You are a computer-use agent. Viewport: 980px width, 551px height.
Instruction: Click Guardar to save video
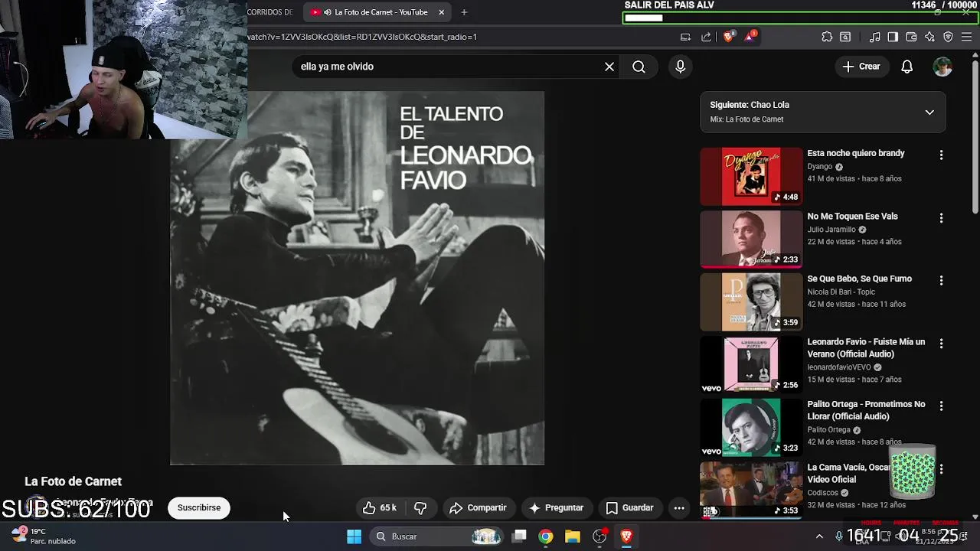[629, 508]
